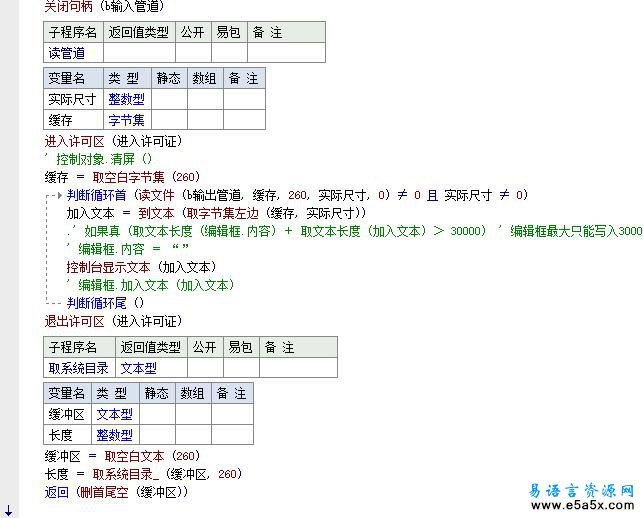Toggle the 易包 cell in the 读管道 row
This screenshot has width=643, height=518.
click(x=229, y=53)
